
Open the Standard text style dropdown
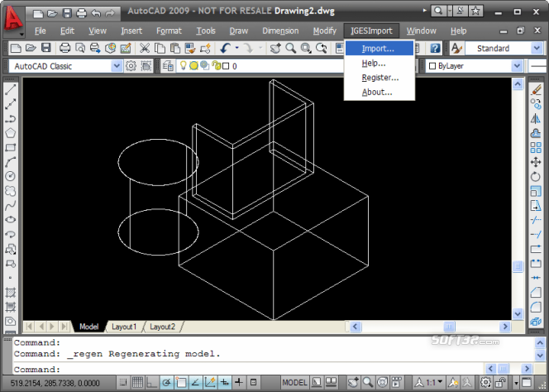tap(537, 48)
